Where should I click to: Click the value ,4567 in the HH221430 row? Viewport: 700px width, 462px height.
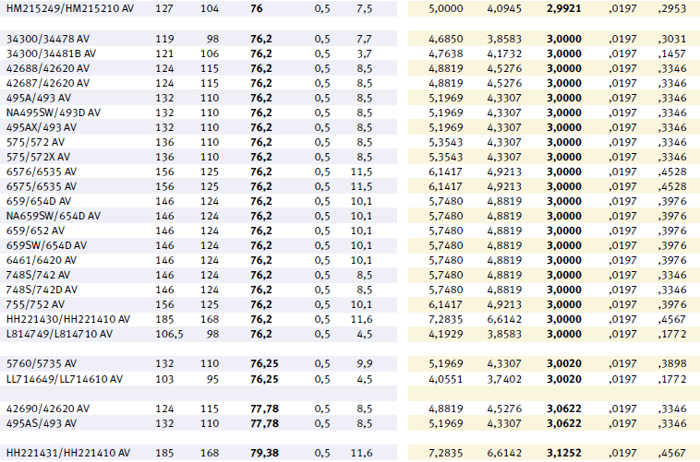672,319
